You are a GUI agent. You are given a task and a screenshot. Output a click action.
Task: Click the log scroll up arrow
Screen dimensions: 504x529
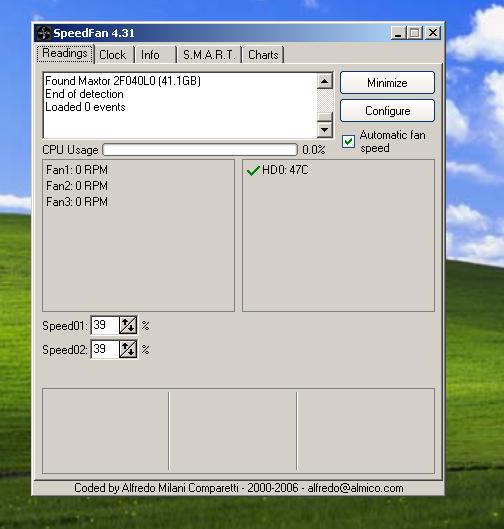pos(325,81)
